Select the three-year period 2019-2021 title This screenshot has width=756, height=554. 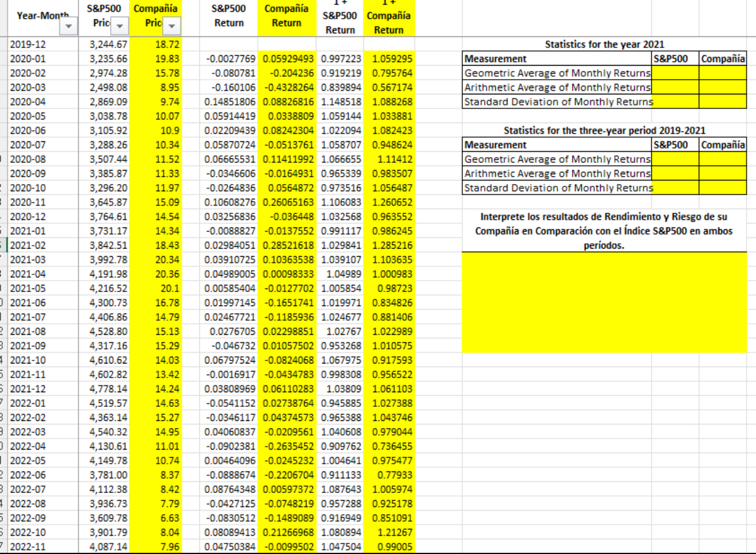pyautogui.click(x=604, y=130)
